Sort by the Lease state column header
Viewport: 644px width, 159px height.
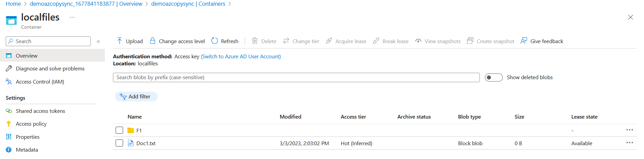[x=584, y=117]
